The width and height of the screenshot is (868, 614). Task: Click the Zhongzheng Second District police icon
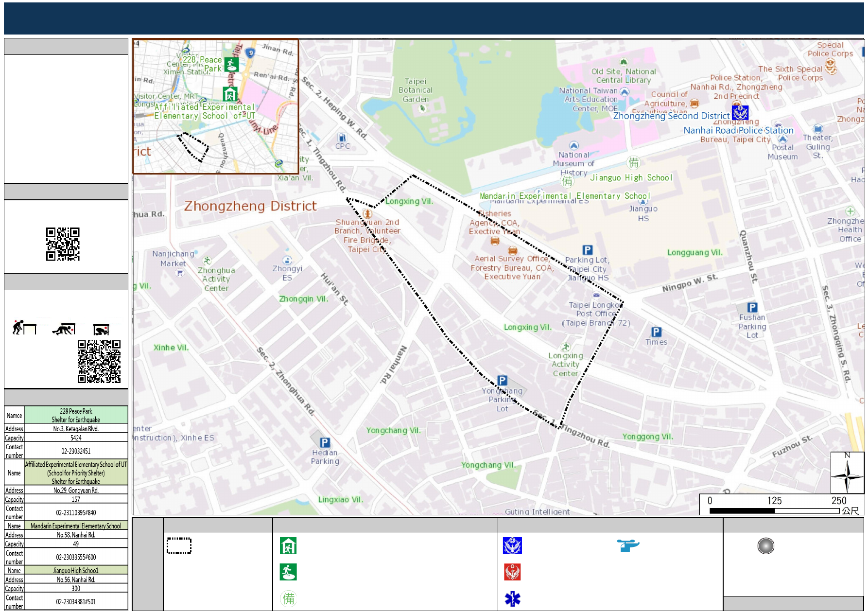[x=740, y=113]
